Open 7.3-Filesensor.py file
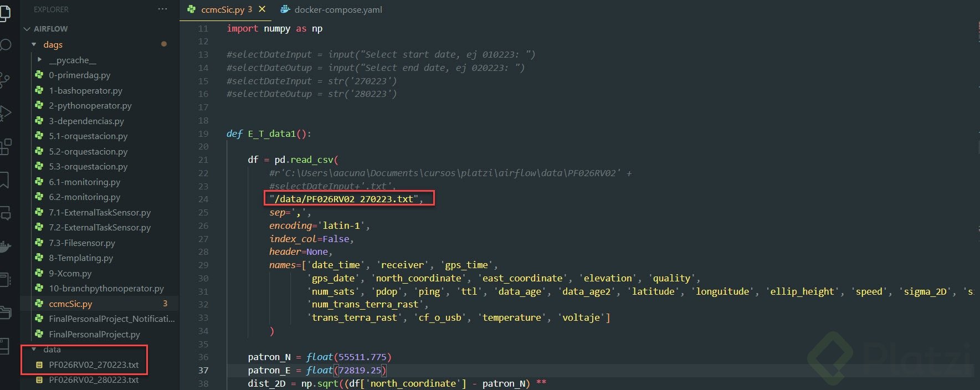The height and width of the screenshot is (390, 980). [x=81, y=243]
